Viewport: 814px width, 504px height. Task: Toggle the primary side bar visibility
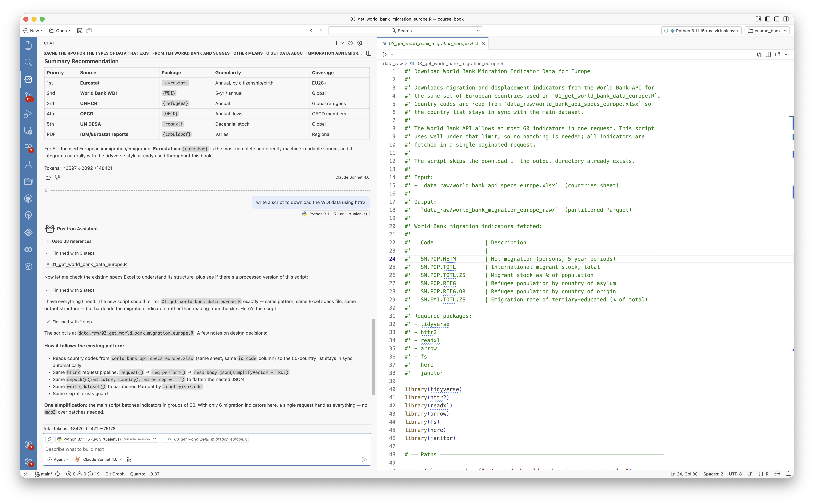[767, 19]
